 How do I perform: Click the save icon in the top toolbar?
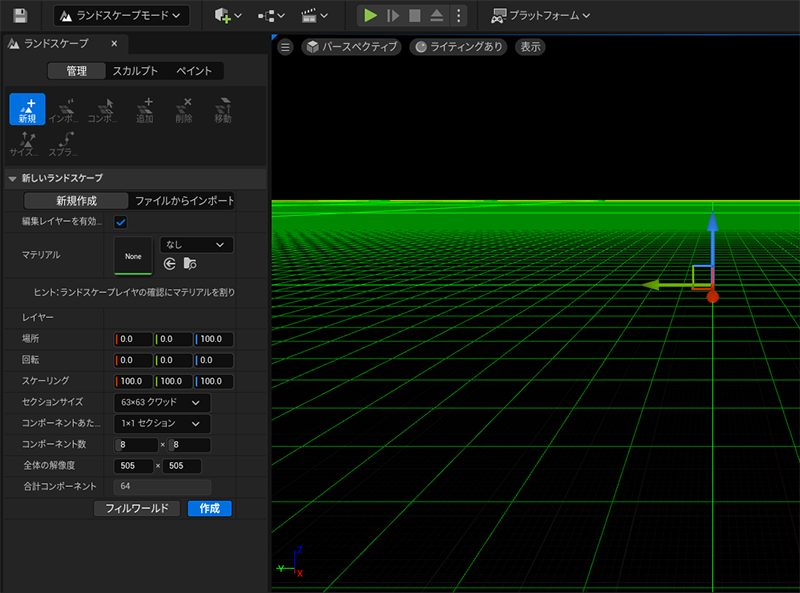tap(20, 16)
